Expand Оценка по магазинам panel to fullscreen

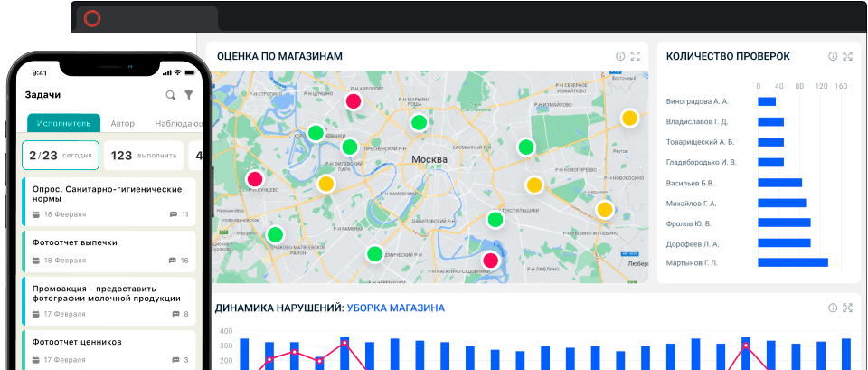tap(636, 56)
